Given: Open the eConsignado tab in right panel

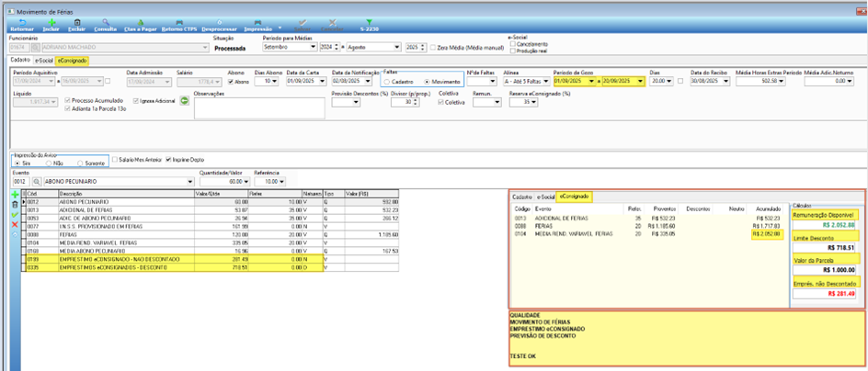Looking at the screenshot, I should (x=575, y=197).
